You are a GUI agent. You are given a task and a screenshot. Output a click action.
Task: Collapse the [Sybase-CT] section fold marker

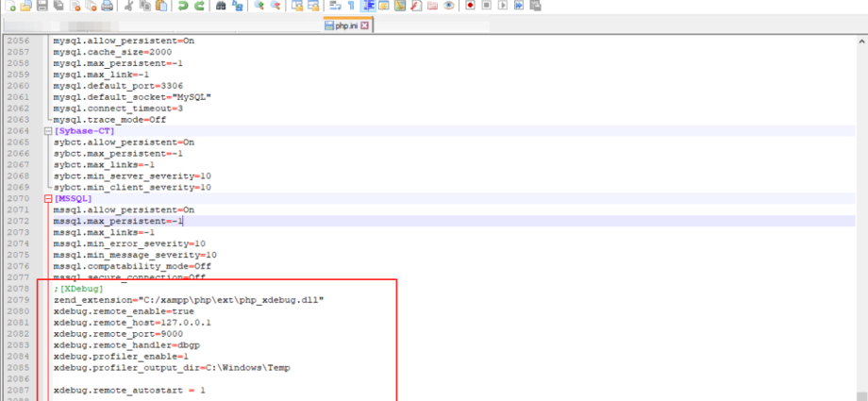click(x=47, y=131)
